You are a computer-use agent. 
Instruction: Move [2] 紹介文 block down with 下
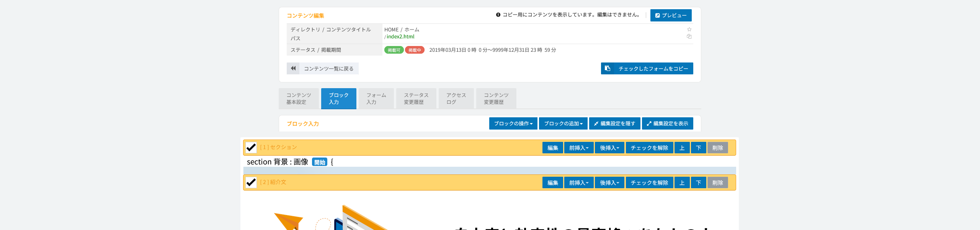click(x=698, y=182)
